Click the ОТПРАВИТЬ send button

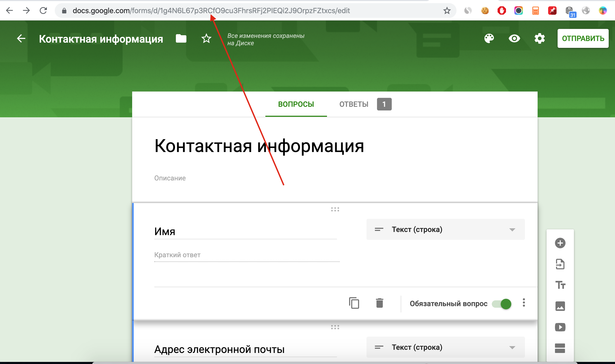pyautogui.click(x=583, y=38)
